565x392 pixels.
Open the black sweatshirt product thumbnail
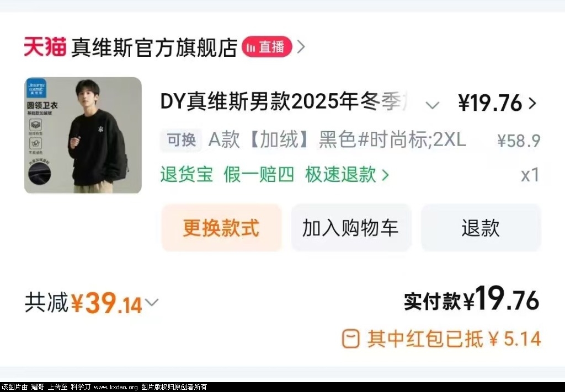pos(83,135)
